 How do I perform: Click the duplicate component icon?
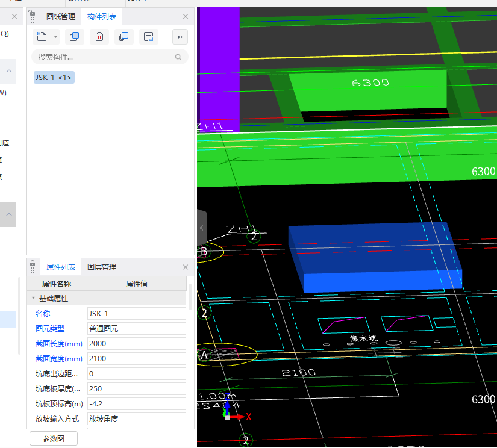[75, 37]
